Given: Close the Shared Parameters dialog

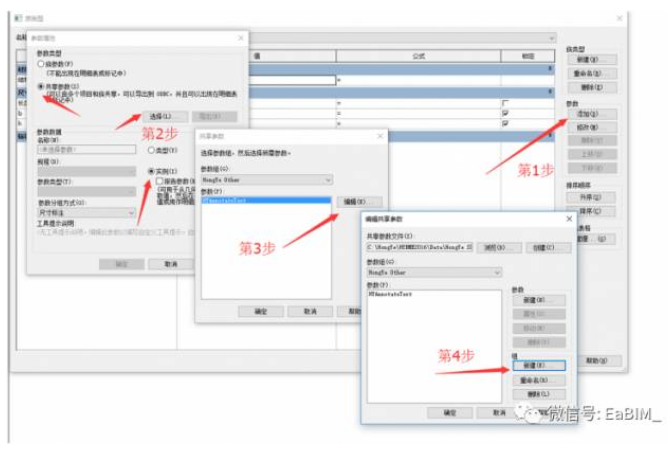Looking at the screenshot, I should [x=380, y=136].
